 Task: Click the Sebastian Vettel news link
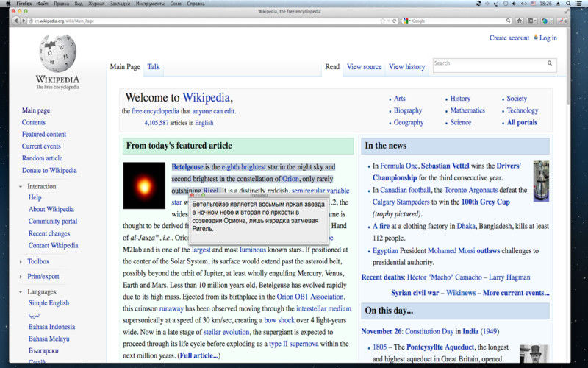(x=445, y=166)
